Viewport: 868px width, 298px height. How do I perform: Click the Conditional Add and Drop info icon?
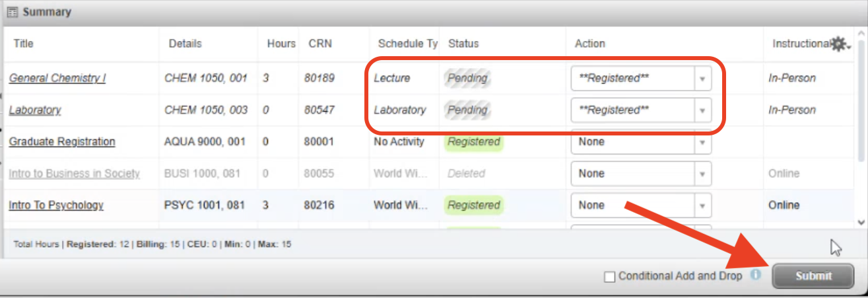[756, 275]
